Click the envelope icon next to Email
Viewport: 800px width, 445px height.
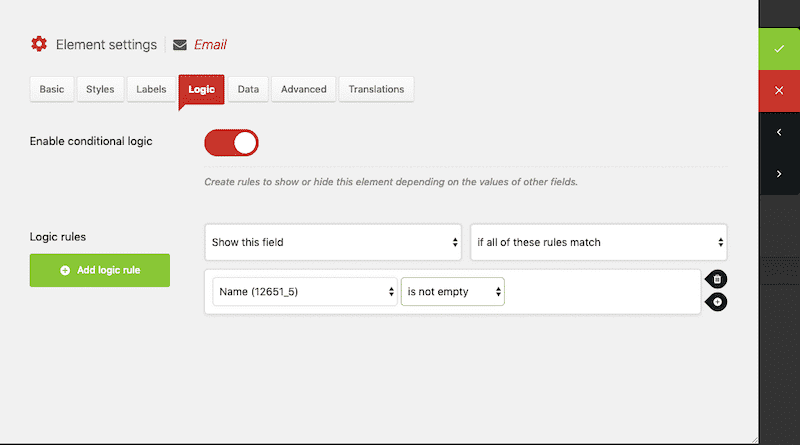[x=180, y=45]
